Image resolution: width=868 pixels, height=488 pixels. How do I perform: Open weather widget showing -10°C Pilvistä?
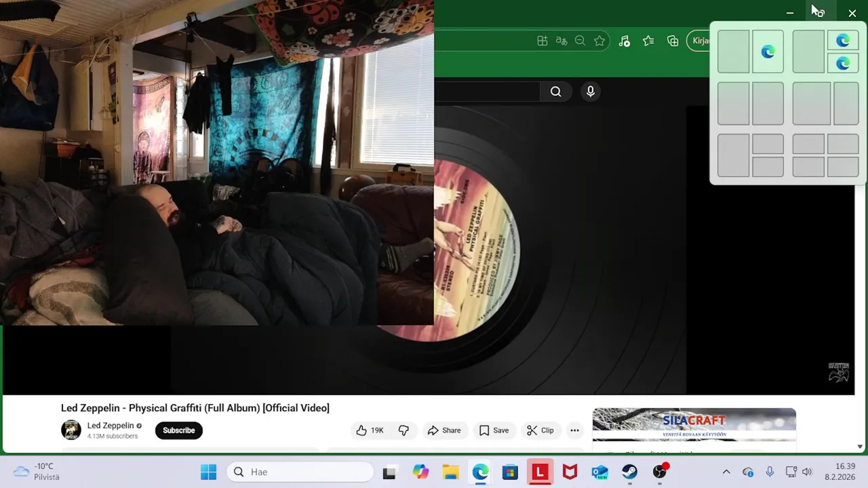[37, 472]
